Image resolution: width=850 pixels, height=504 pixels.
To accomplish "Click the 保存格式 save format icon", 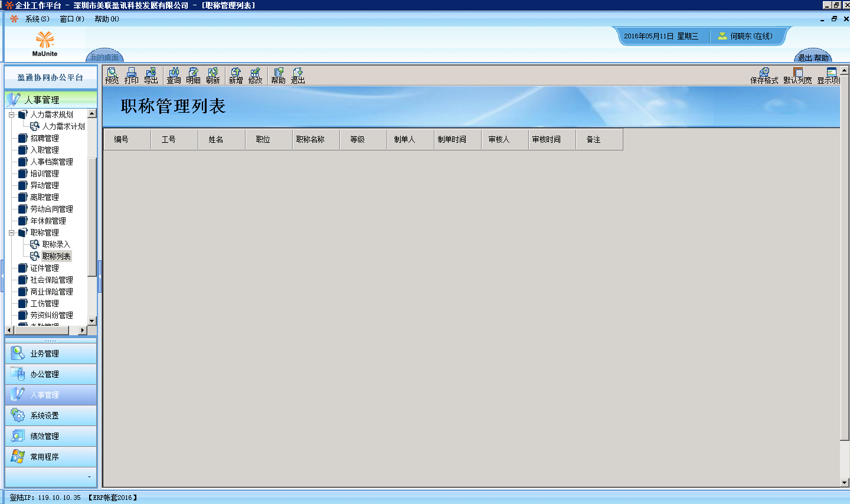I will tap(764, 76).
